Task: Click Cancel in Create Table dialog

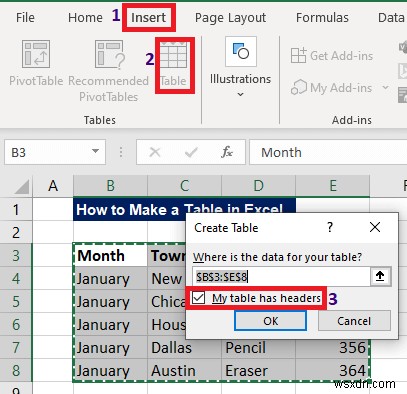Action: [x=354, y=321]
